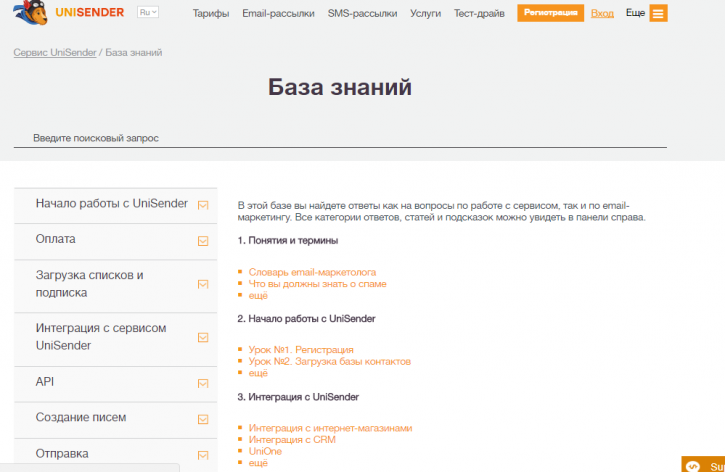
Task: Go to Сервис UniSender breadcrumb link
Action: pyautogui.click(x=55, y=52)
